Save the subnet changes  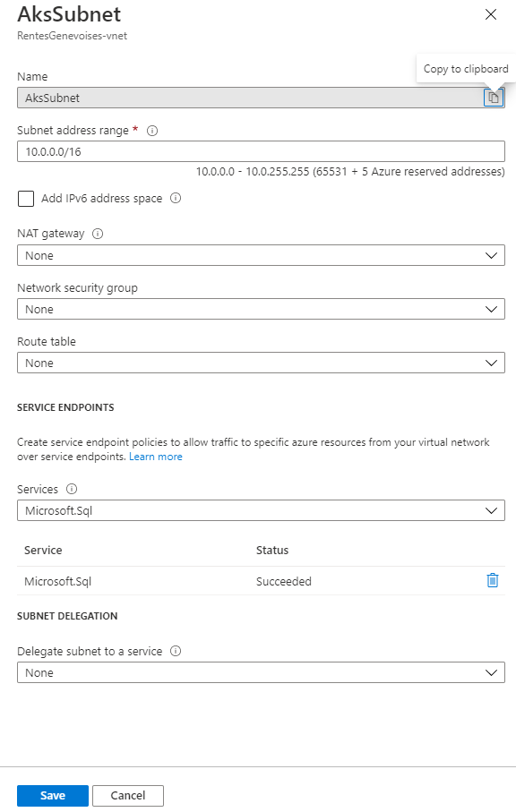click(x=53, y=795)
